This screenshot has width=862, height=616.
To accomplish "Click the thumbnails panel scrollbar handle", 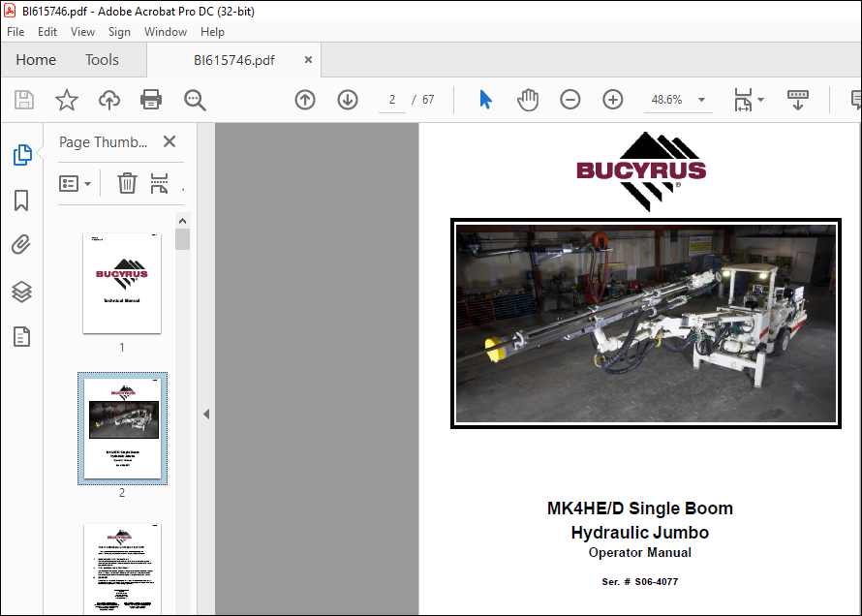I will click(182, 239).
